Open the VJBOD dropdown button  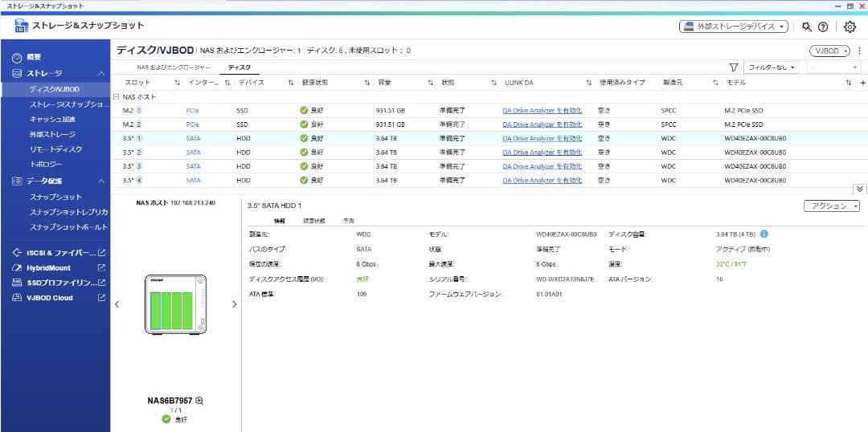[830, 51]
